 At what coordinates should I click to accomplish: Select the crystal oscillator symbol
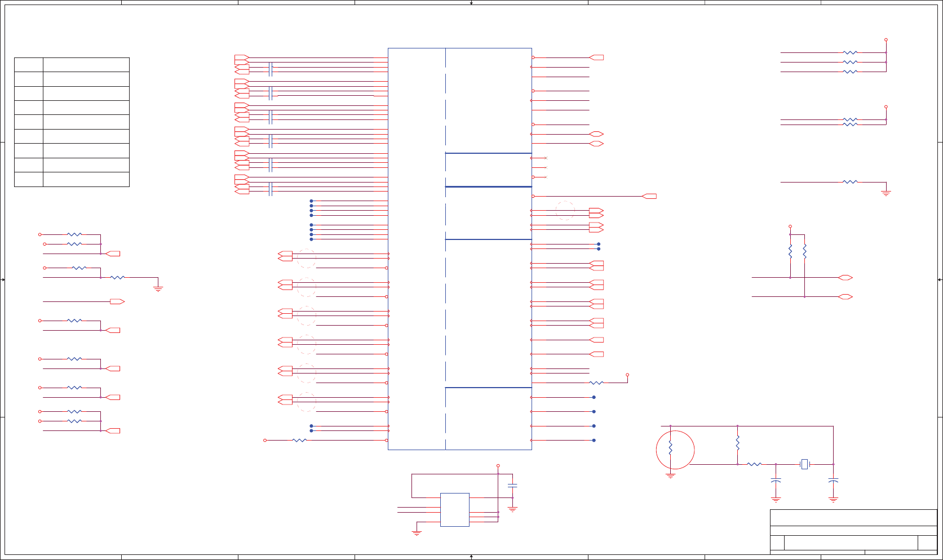point(805,464)
